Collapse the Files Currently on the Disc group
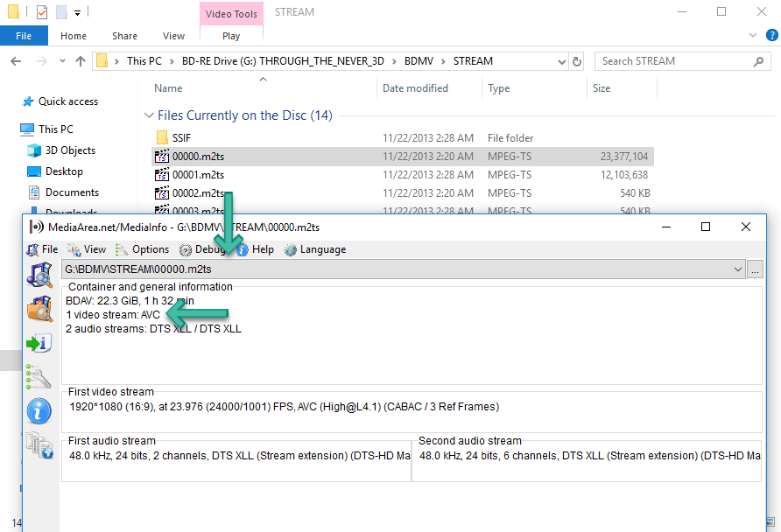The height and width of the screenshot is (532, 781). (149, 115)
